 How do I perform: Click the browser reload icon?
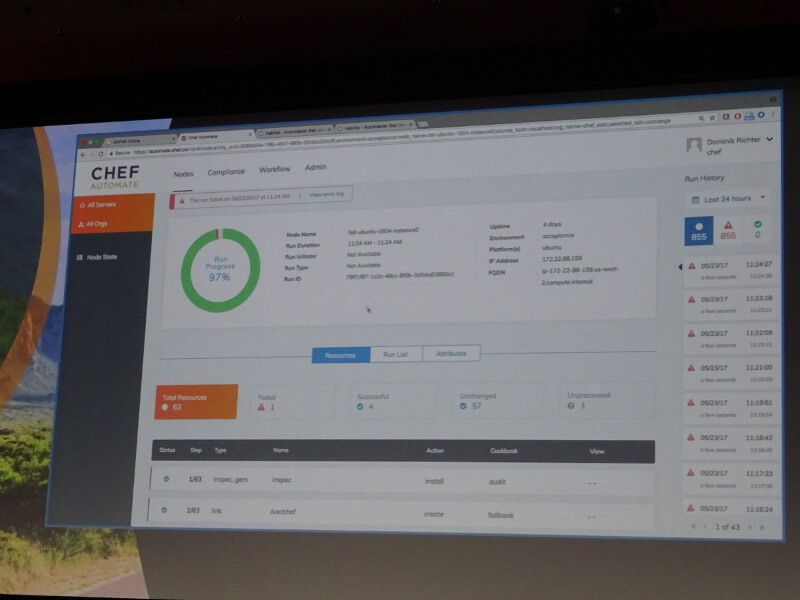[x=101, y=154]
